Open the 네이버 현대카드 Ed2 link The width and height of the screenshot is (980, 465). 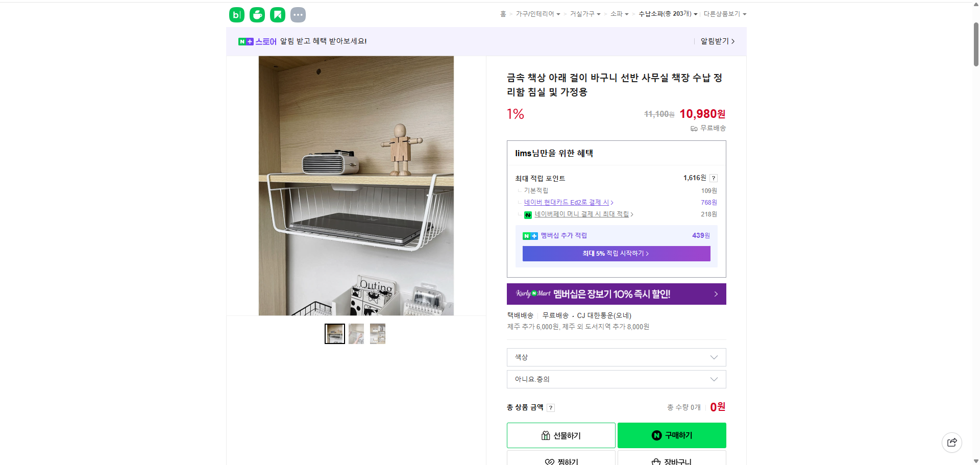pos(567,202)
